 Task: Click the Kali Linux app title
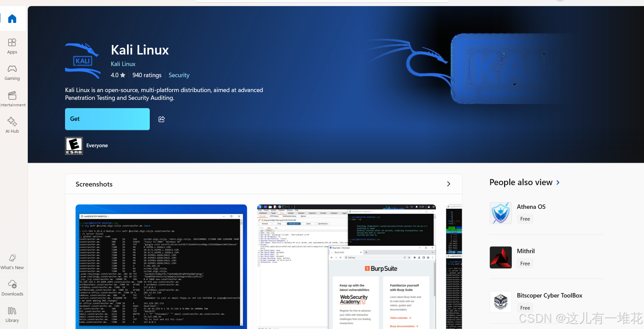point(140,50)
